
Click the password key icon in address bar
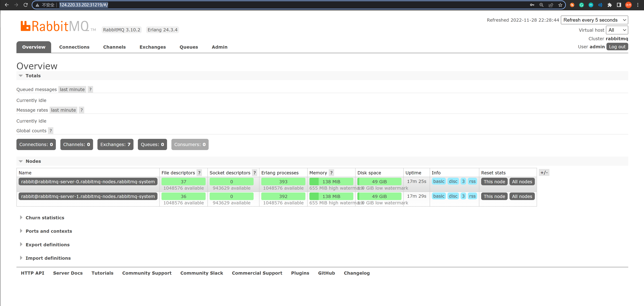tap(532, 5)
